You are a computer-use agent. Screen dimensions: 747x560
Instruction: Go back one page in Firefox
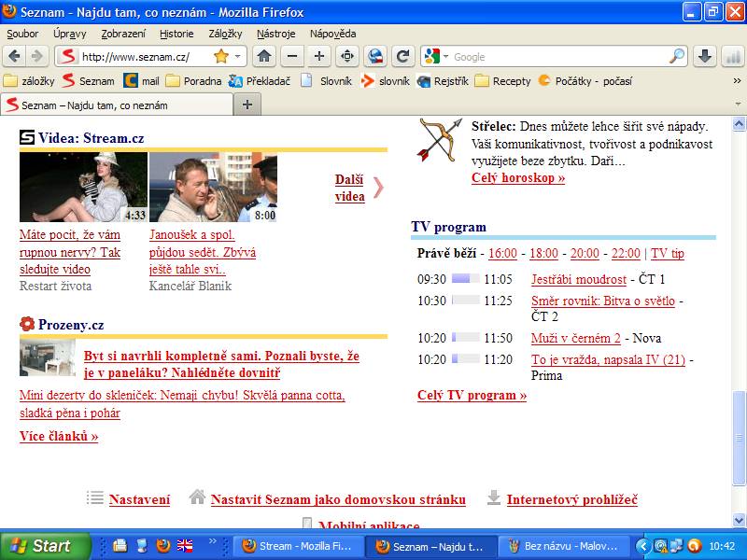(x=14, y=57)
